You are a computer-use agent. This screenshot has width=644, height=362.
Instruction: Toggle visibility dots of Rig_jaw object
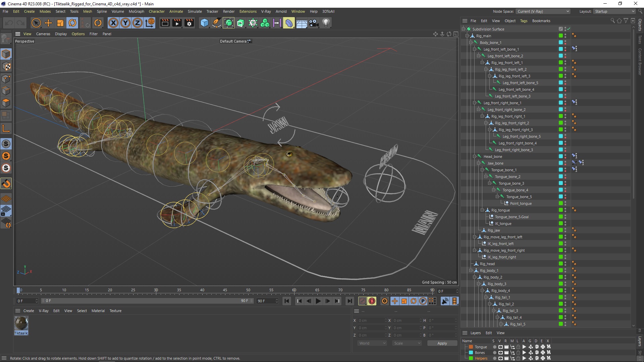coord(565,230)
